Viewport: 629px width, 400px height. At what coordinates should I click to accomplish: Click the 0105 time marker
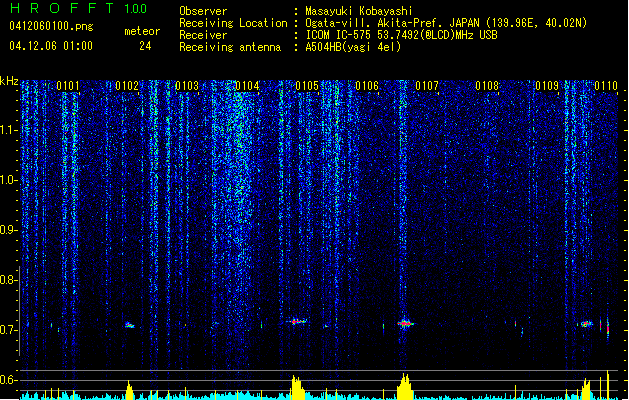[x=307, y=86]
